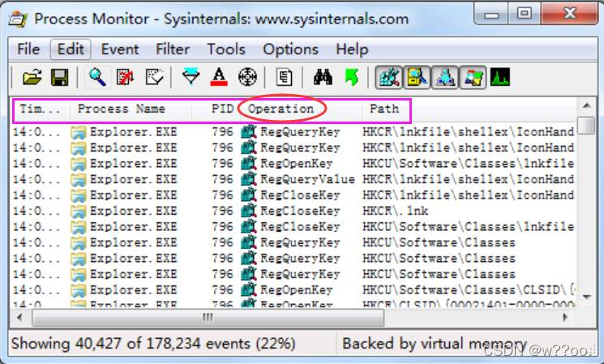Close the Process Monitor window
Viewport: 604px width, 364px height.
coord(569,15)
